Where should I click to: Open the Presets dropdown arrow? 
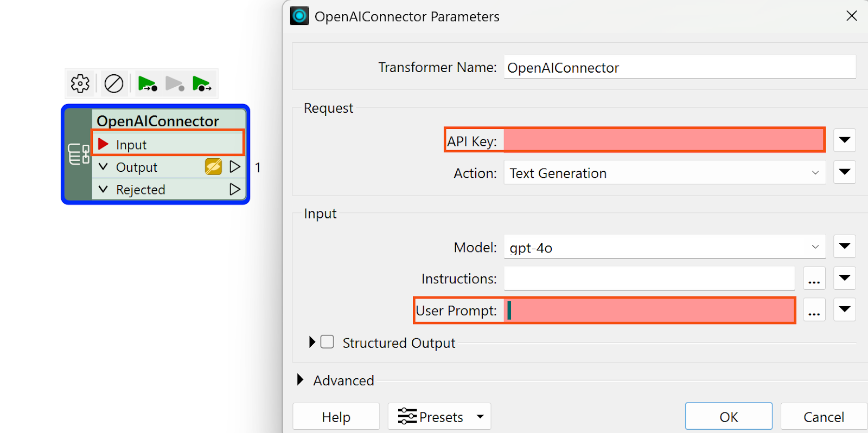[480, 416]
